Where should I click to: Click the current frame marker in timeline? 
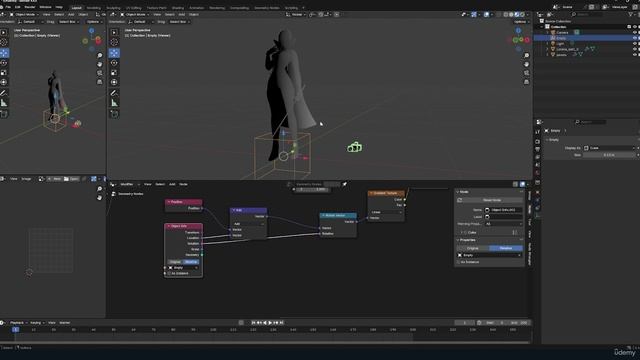(x=15, y=329)
